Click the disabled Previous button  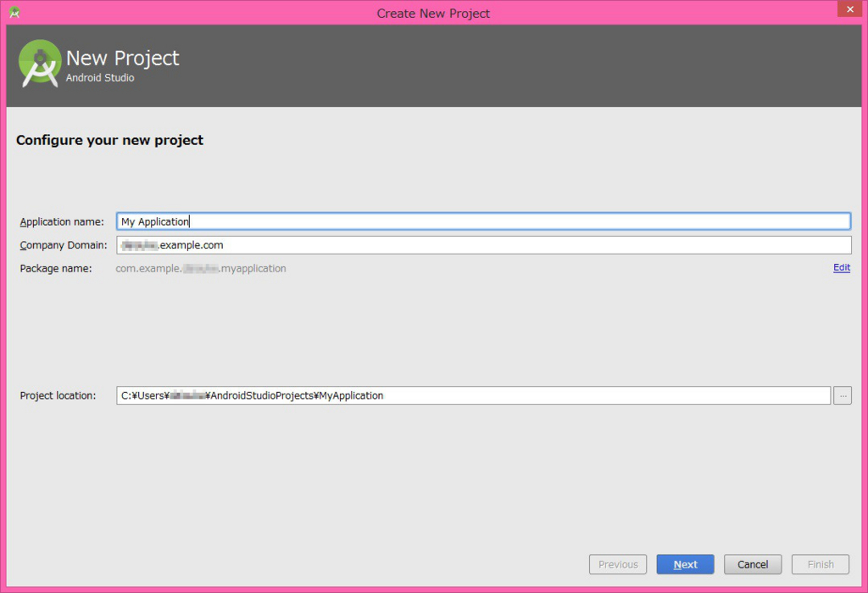pos(618,564)
